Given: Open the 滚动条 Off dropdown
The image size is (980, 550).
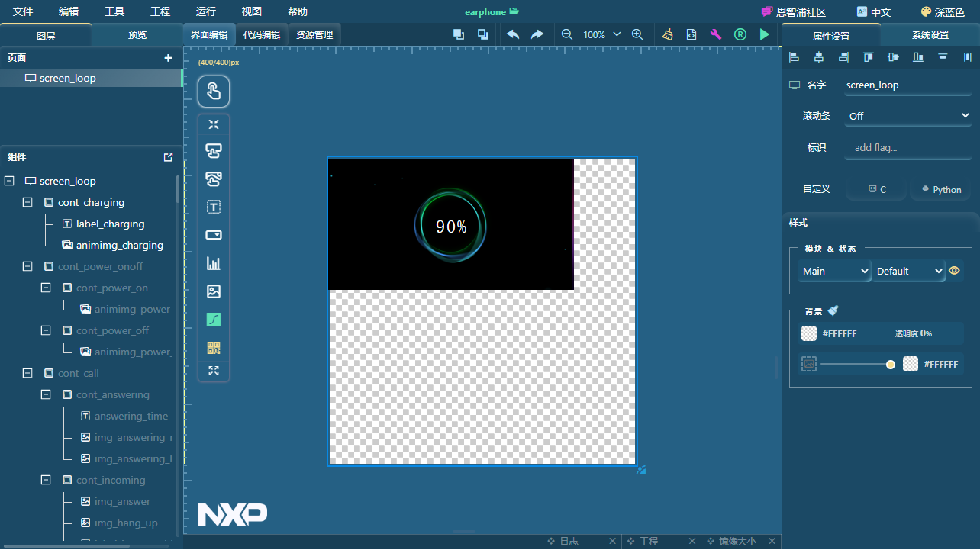Looking at the screenshot, I should pyautogui.click(x=908, y=116).
